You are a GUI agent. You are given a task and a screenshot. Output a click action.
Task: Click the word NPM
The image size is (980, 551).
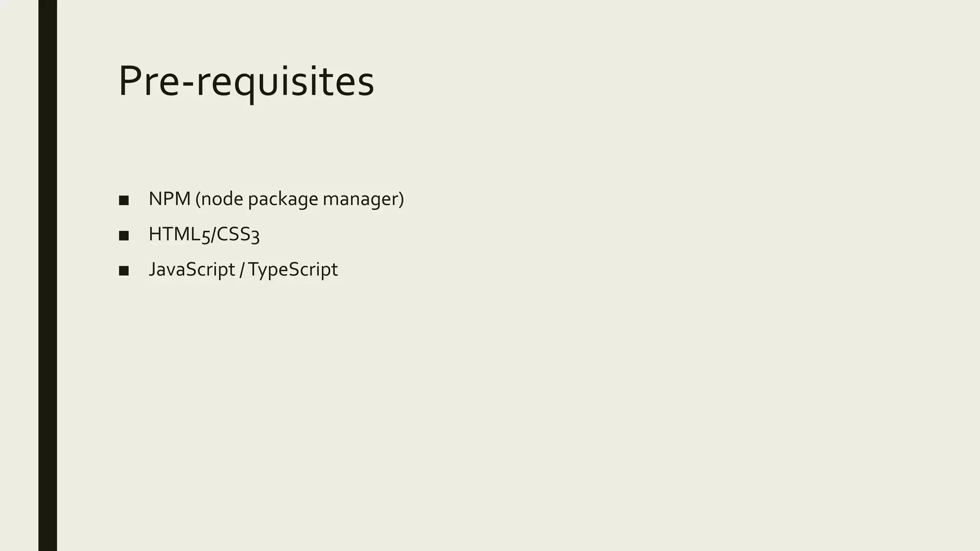click(x=169, y=199)
